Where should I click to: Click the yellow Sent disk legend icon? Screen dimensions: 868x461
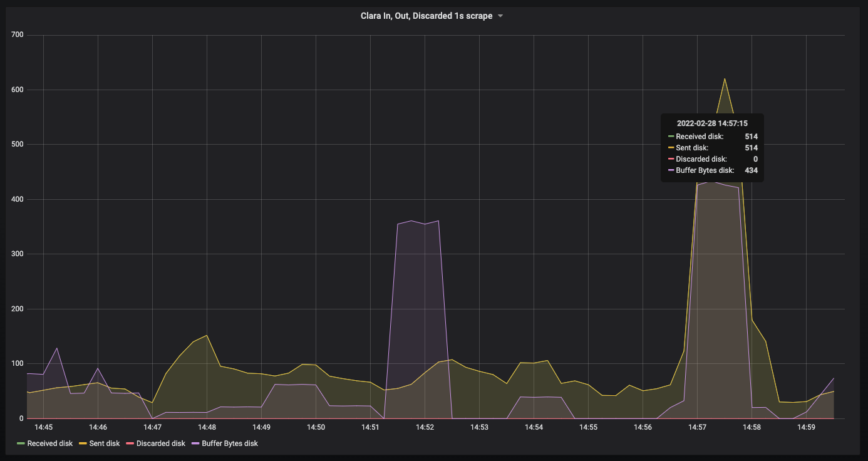[83, 443]
